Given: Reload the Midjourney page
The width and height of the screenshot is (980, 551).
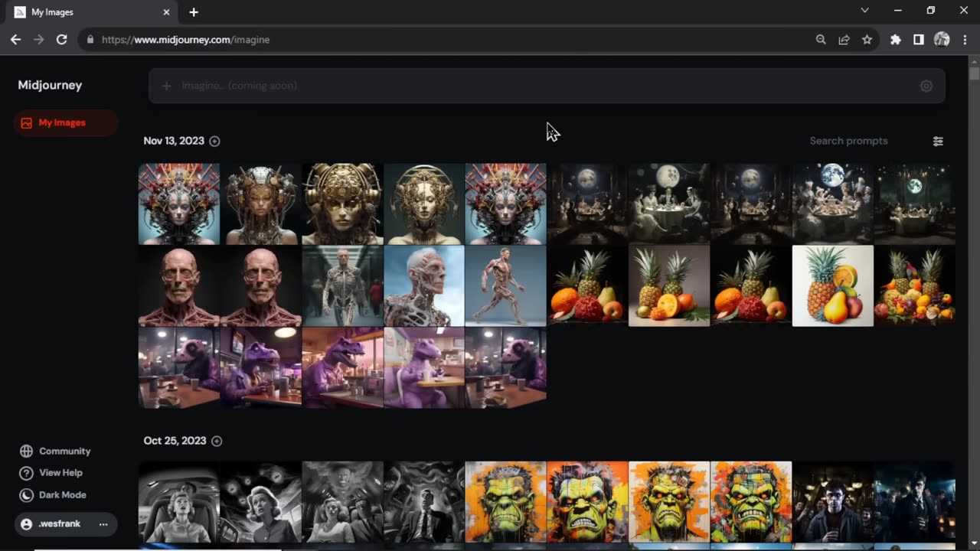Looking at the screenshot, I should tap(61, 39).
